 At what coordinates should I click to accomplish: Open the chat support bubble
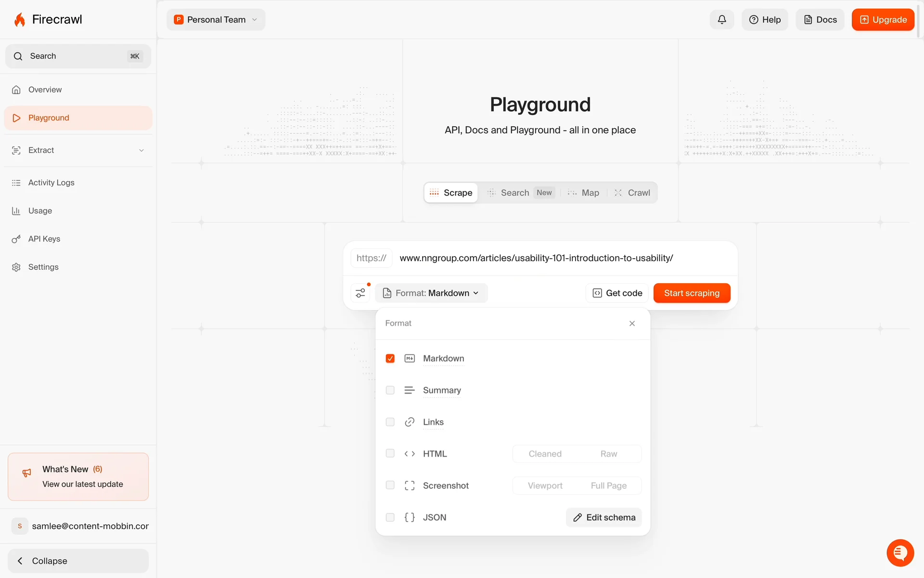coord(900,553)
